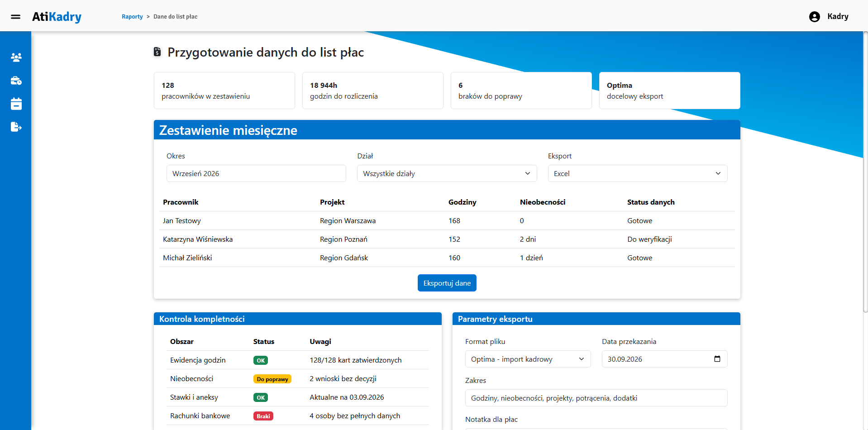Expand the Format pliku dropdown

(x=528, y=359)
